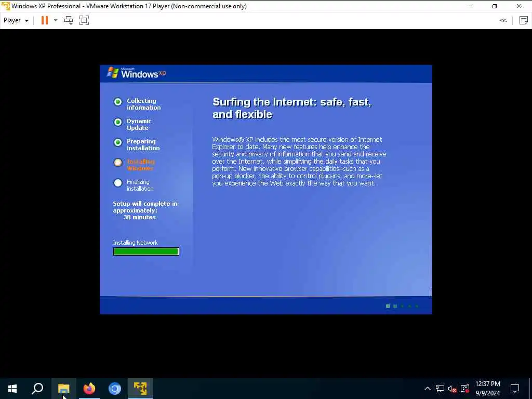The width and height of the screenshot is (532, 399).
Task: Click the Installing Network progress bar
Action: point(146,251)
